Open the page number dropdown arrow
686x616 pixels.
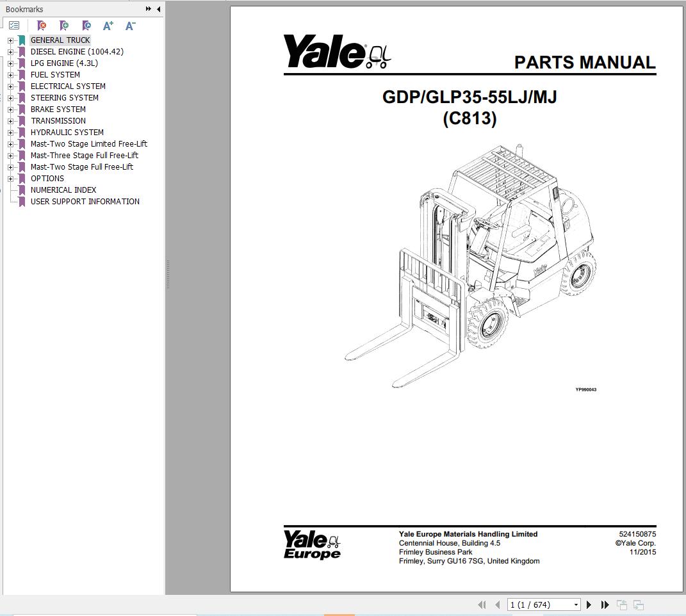tap(575, 604)
